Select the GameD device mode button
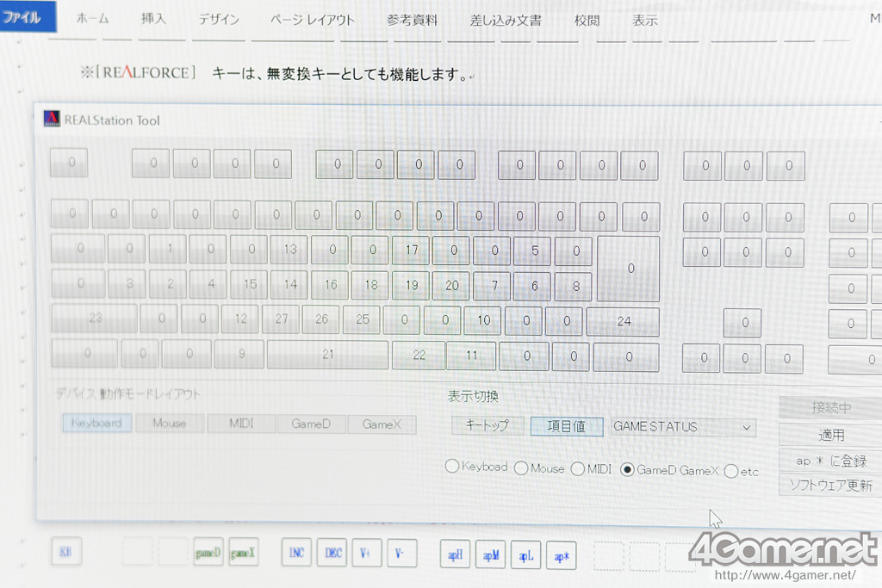This screenshot has height=588, width=882. [x=311, y=424]
